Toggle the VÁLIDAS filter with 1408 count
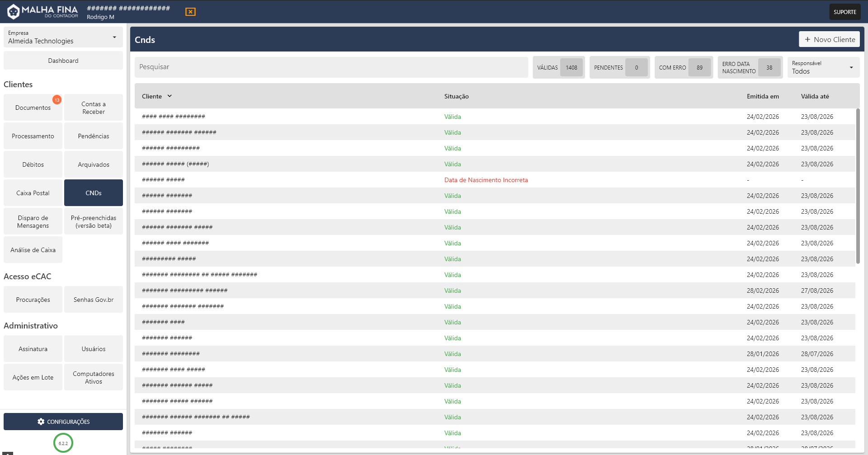Screen dimensions: 868x455 click(558, 68)
